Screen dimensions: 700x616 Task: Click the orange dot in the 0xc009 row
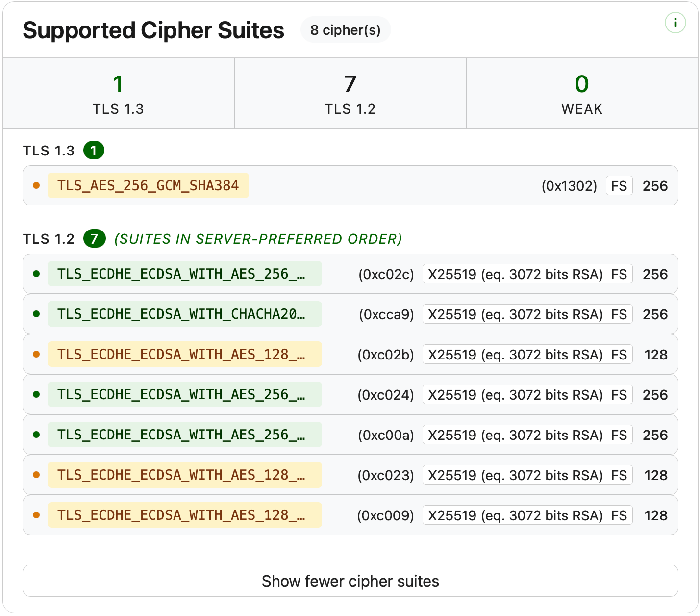click(36, 515)
